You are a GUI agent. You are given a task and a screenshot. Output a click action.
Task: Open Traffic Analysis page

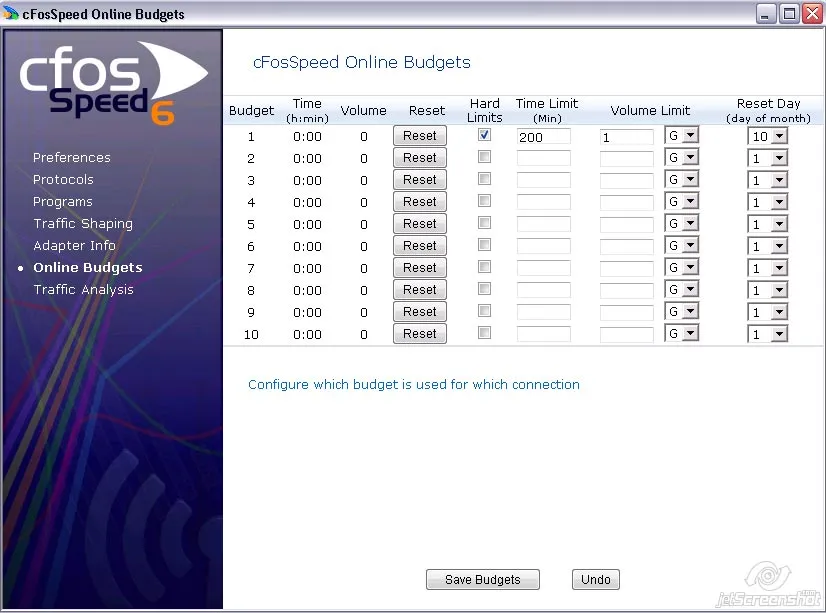[x=83, y=290]
